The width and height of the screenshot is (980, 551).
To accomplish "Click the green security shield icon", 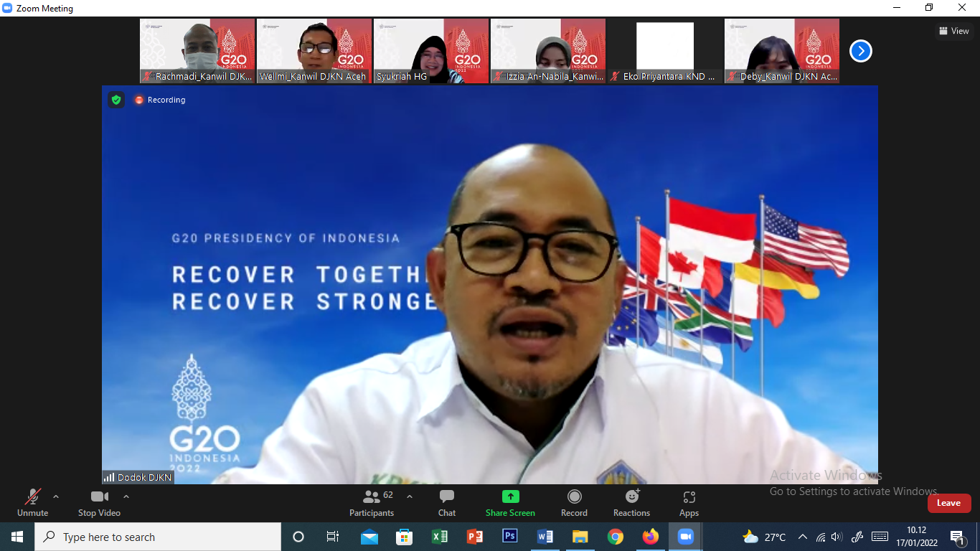I will click(117, 100).
